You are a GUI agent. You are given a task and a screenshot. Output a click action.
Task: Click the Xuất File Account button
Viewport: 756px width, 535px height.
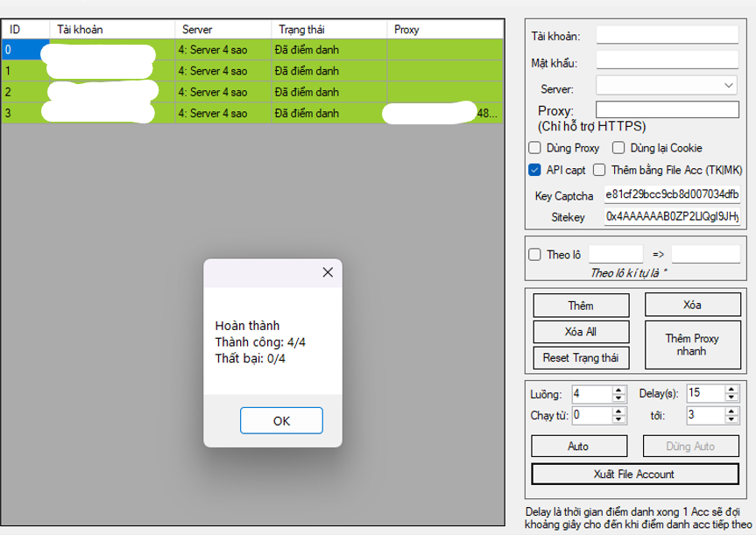pyautogui.click(x=634, y=474)
